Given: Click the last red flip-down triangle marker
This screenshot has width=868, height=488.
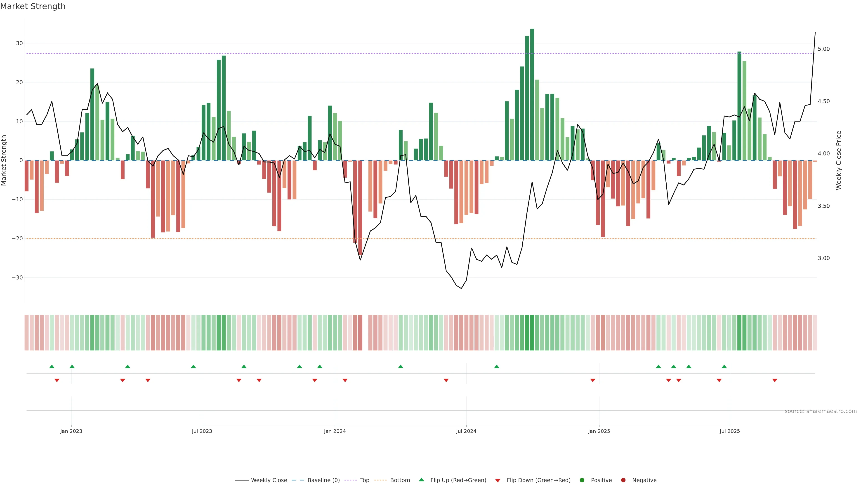Looking at the screenshot, I should coord(775,380).
